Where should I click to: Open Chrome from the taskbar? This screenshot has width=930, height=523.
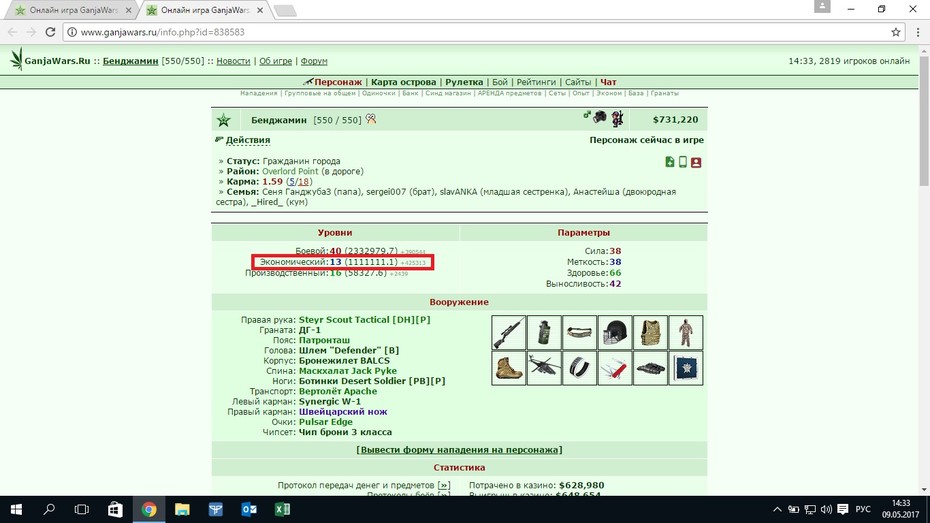pyautogui.click(x=149, y=509)
